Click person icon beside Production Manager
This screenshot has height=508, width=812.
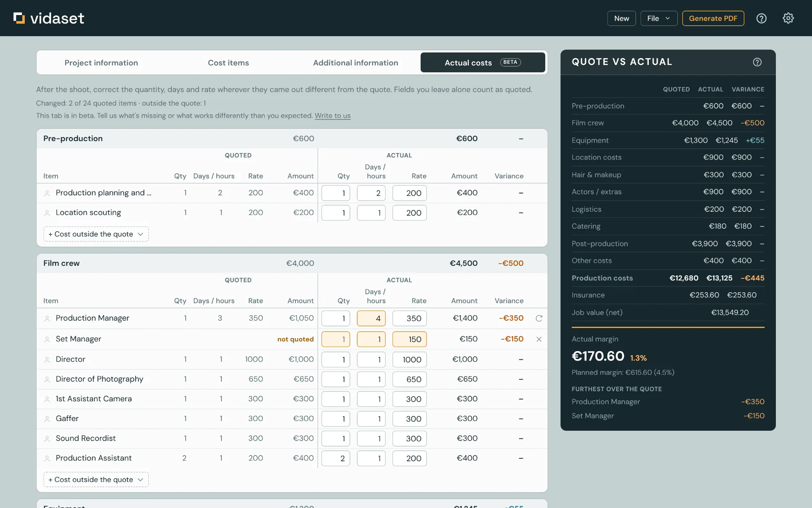tap(47, 318)
